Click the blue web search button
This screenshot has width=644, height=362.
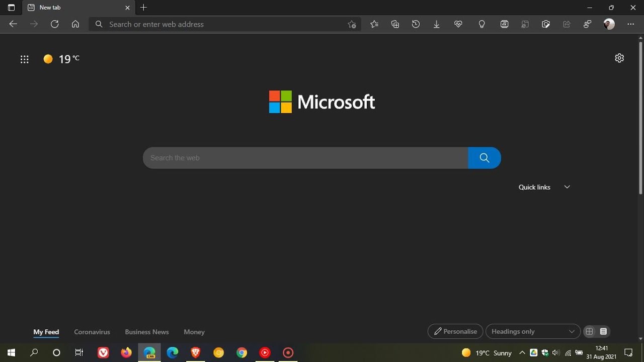click(x=485, y=158)
